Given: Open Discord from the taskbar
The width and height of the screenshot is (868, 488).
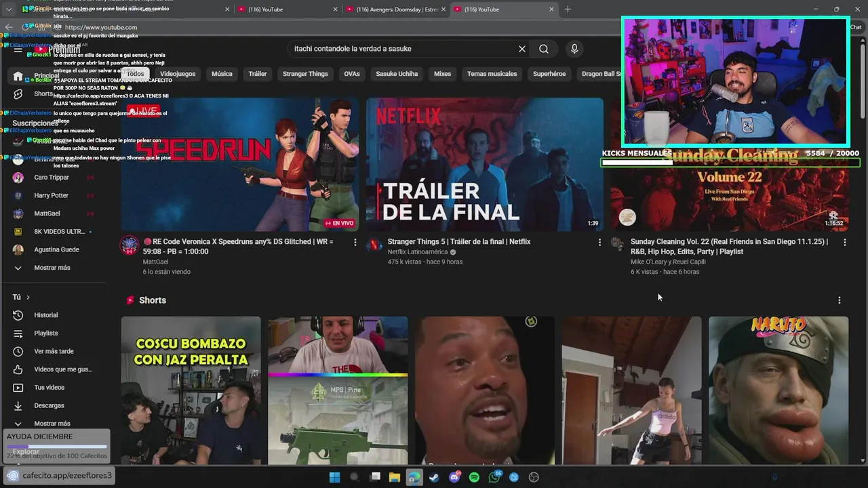Looking at the screenshot, I should coord(454,477).
